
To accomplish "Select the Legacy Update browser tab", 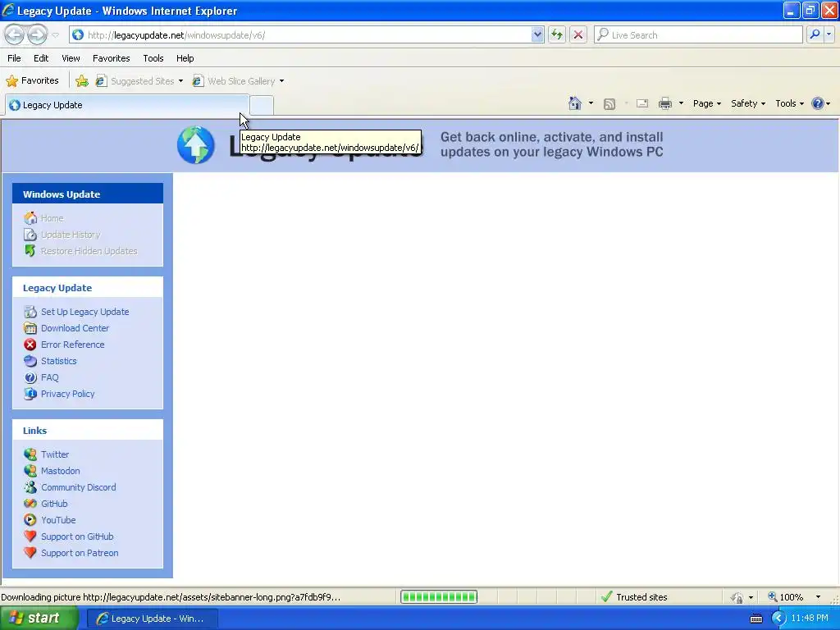I will click(127, 105).
